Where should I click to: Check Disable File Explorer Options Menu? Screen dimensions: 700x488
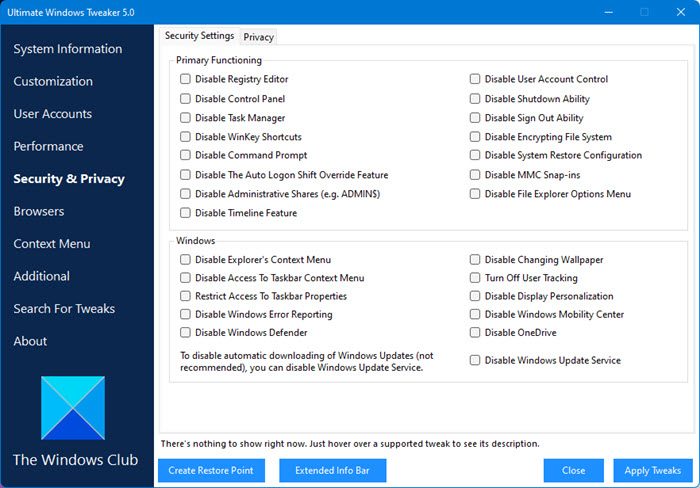click(475, 194)
